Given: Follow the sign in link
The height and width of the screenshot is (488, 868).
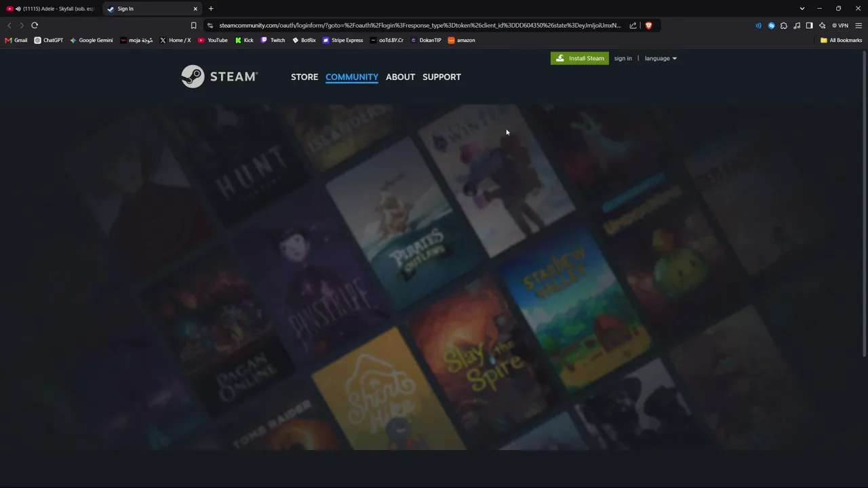Looking at the screenshot, I should click(x=623, y=58).
